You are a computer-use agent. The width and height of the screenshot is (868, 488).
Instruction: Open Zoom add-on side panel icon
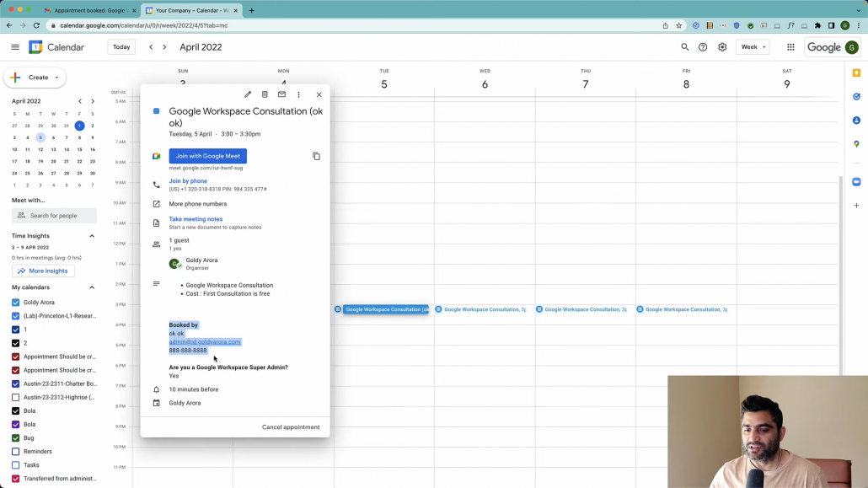coord(856,182)
